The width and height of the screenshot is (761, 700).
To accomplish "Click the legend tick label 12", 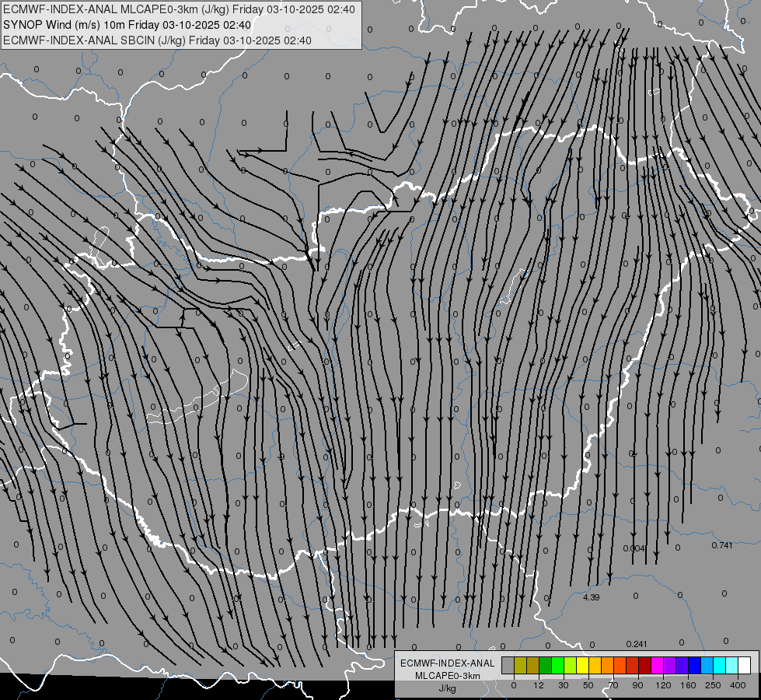I will point(539,685).
